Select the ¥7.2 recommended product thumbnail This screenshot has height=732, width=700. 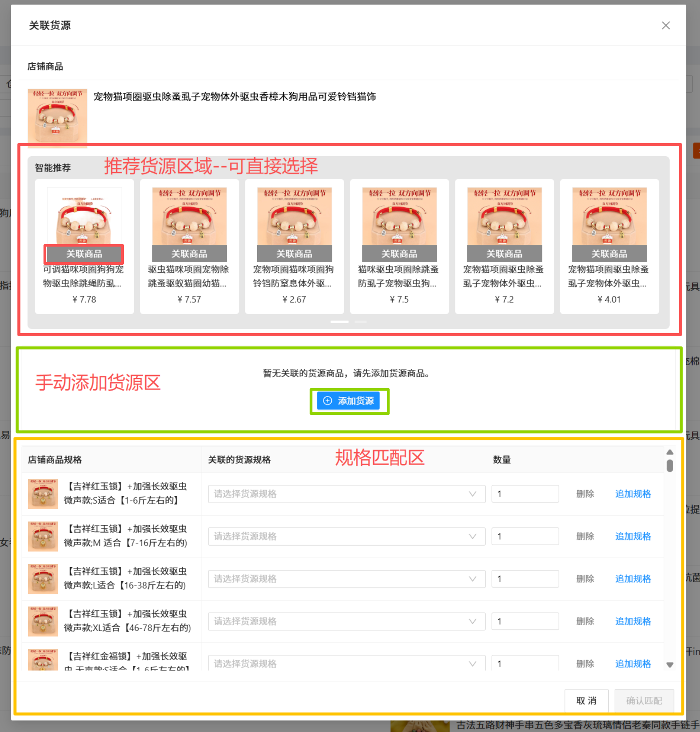click(x=504, y=216)
